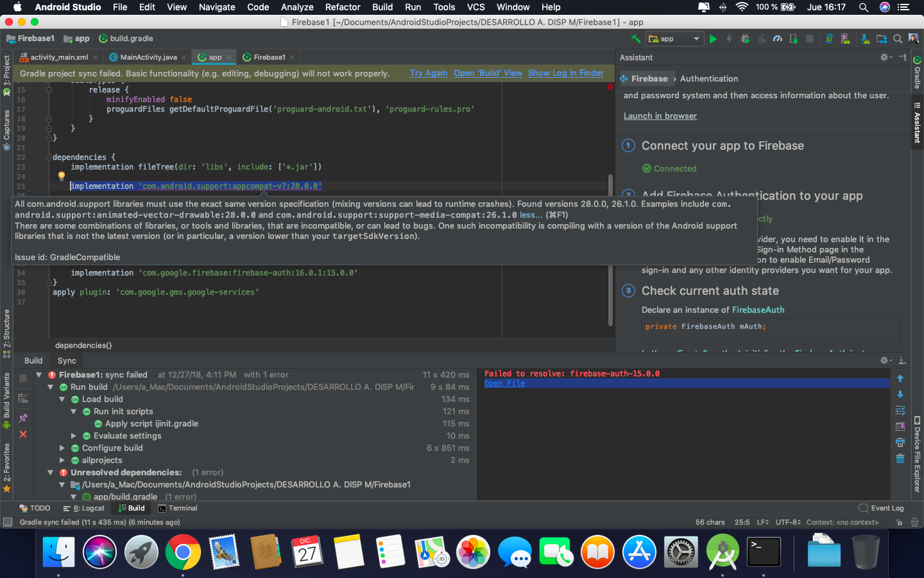This screenshot has width=924, height=578.
Task: Open Assistant panel gear options
Action: [x=886, y=57]
